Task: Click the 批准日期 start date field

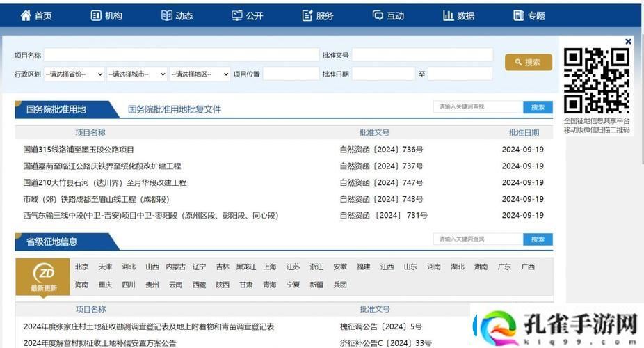Action: click(384, 74)
